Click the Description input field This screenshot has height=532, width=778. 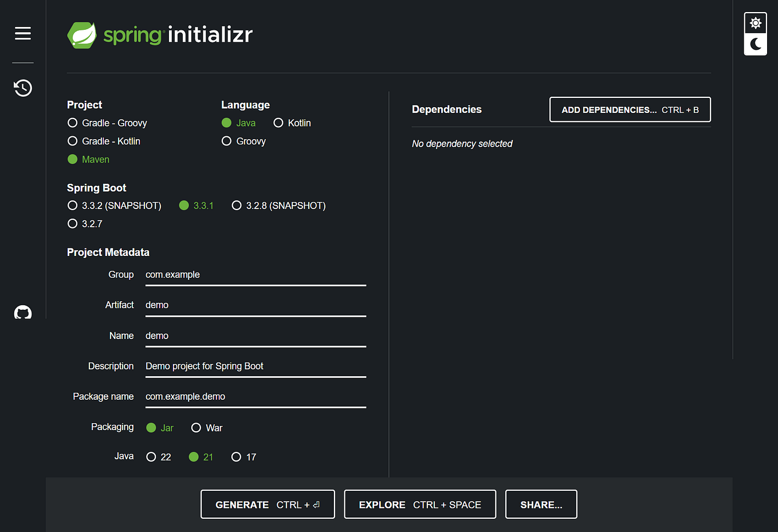(256, 367)
